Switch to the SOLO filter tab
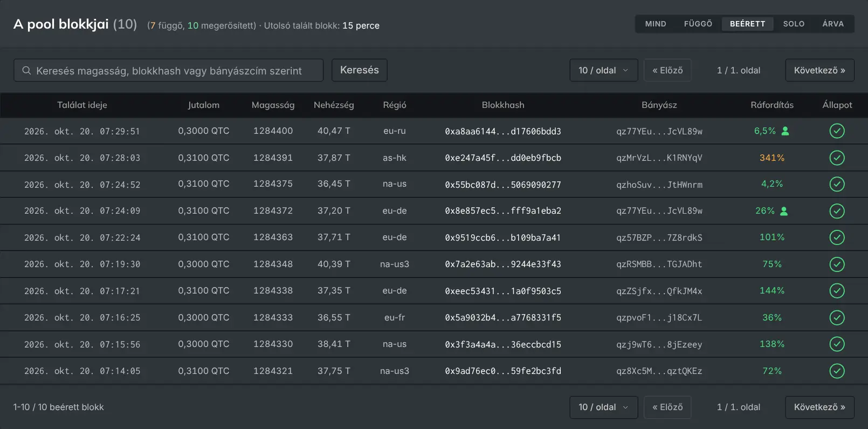This screenshot has width=868, height=429. point(794,24)
